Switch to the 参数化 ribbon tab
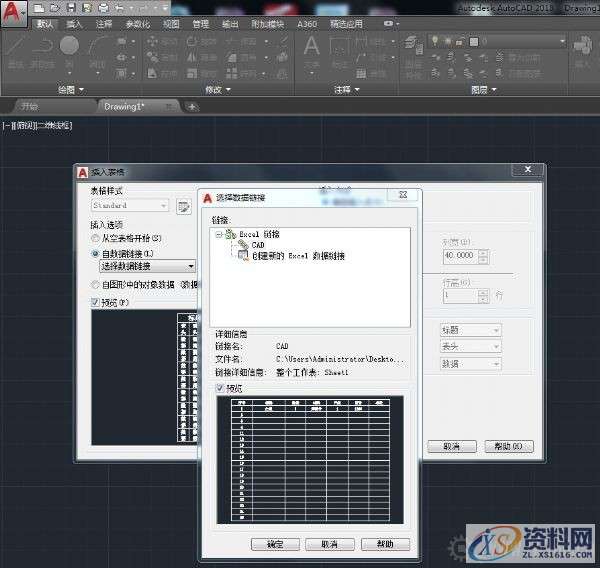This screenshot has height=568, width=600. (x=137, y=24)
